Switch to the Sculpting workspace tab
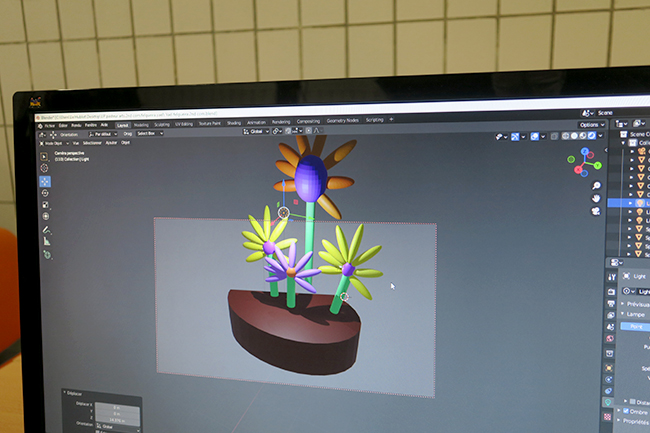 [x=162, y=125]
